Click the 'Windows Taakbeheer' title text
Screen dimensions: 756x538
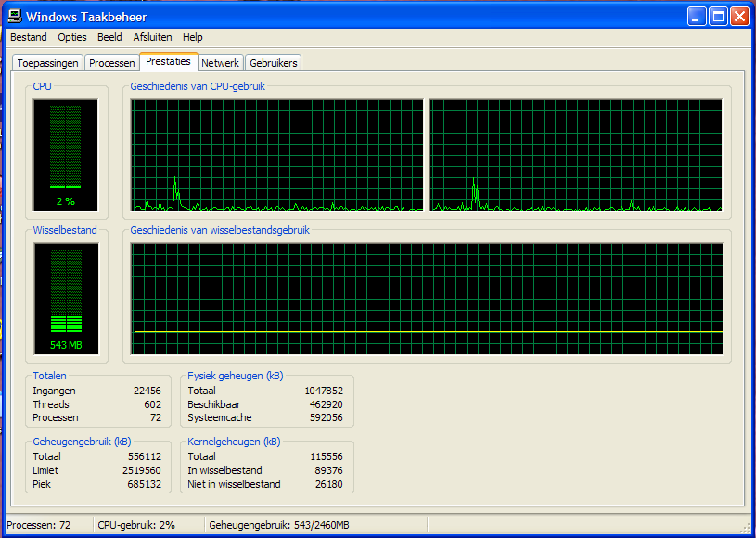pyautogui.click(x=87, y=18)
